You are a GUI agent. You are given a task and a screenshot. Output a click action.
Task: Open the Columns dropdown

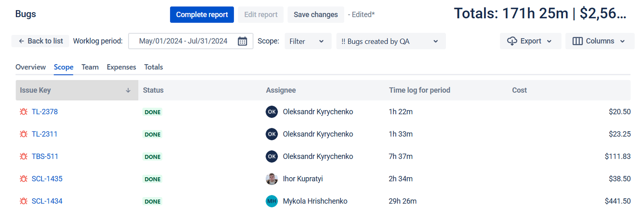(600, 41)
